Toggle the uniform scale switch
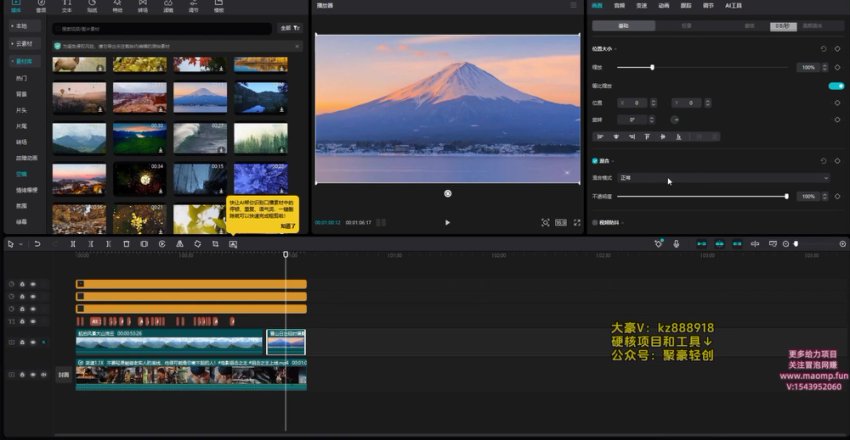Viewport: 850px width, 440px height. (836, 86)
